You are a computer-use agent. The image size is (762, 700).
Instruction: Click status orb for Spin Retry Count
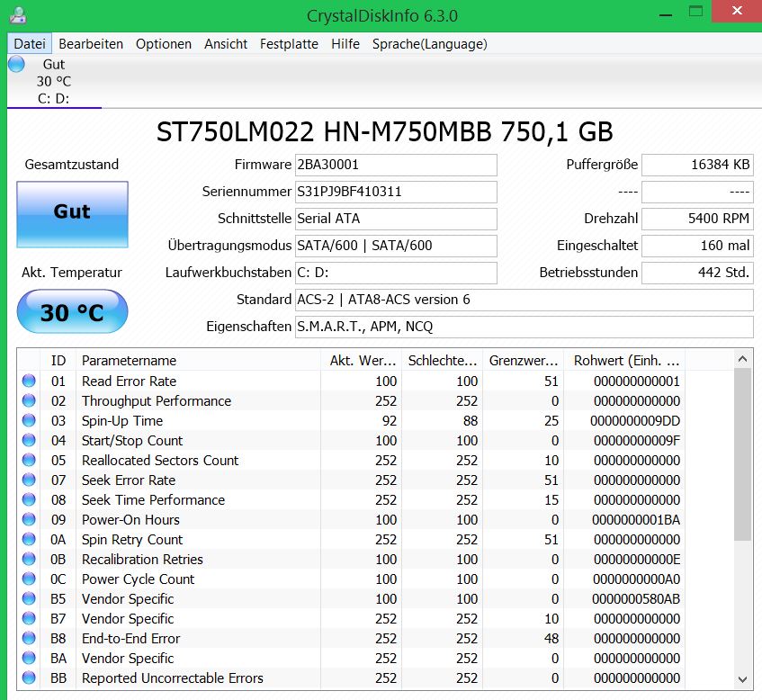pyautogui.click(x=29, y=539)
